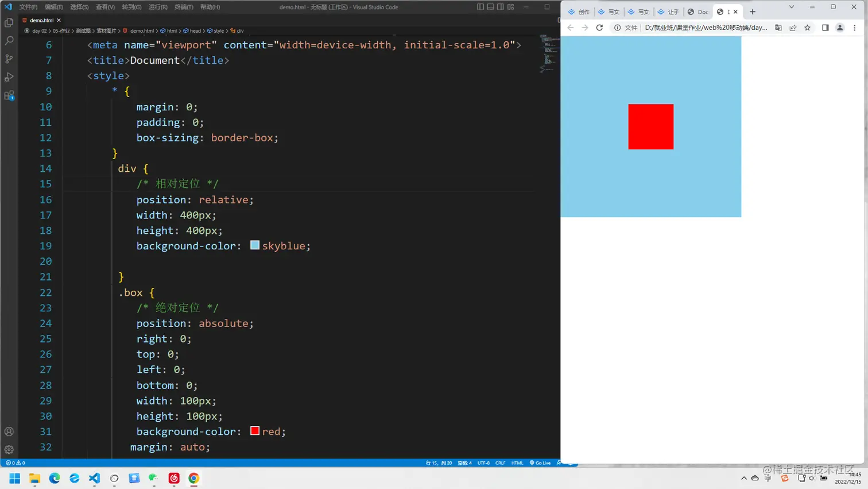The height and width of the screenshot is (489, 868).
Task: Open the 文件(F) menu
Action: coord(28,7)
